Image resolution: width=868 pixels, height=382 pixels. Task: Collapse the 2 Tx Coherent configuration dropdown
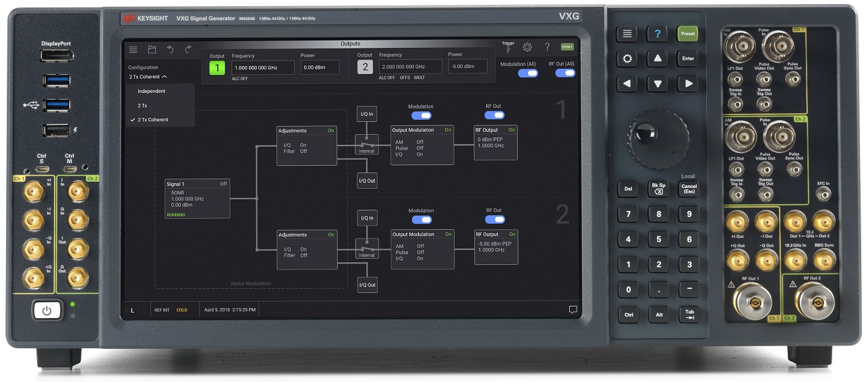[148, 77]
